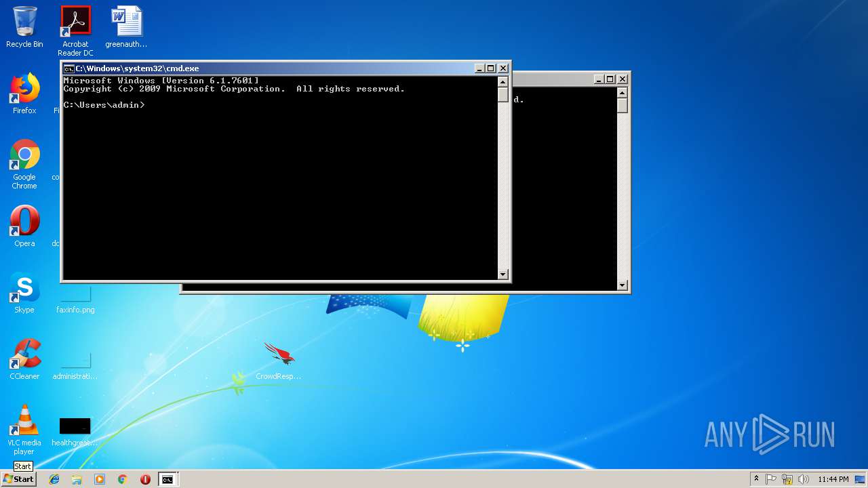Maximize the background console window
Image resolution: width=868 pixels, height=488 pixels.
pyautogui.click(x=610, y=79)
